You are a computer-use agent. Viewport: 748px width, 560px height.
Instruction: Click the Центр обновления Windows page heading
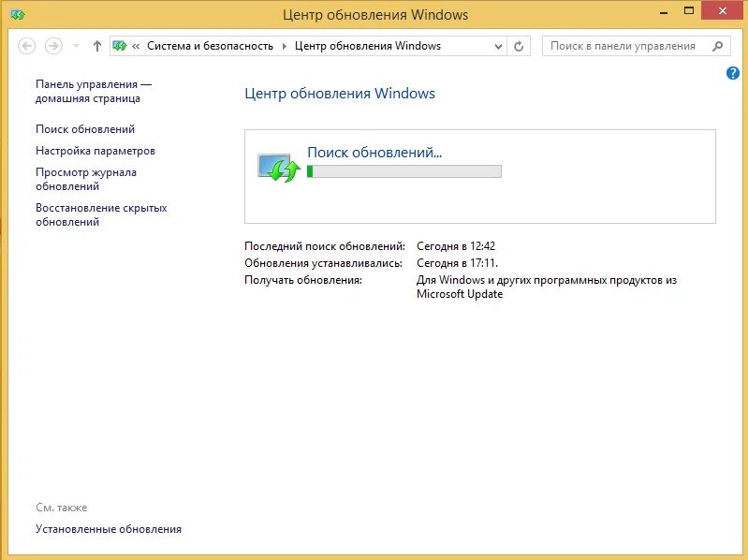[x=340, y=93]
